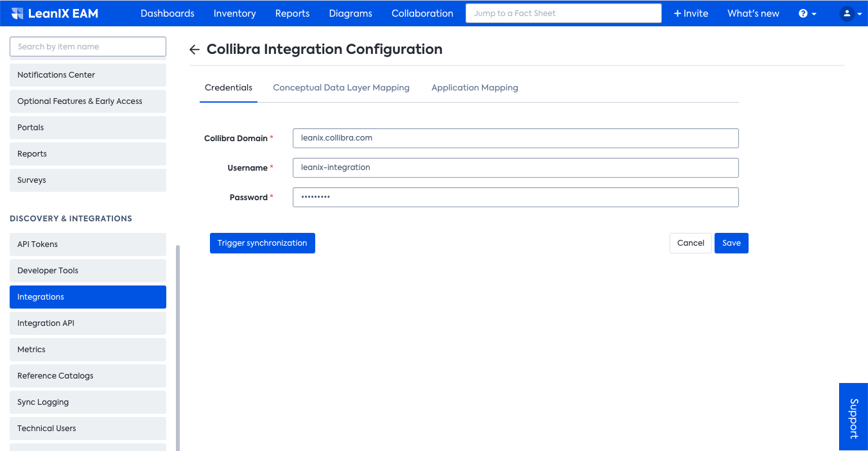Open Dashboards in the top navigation

[168, 13]
